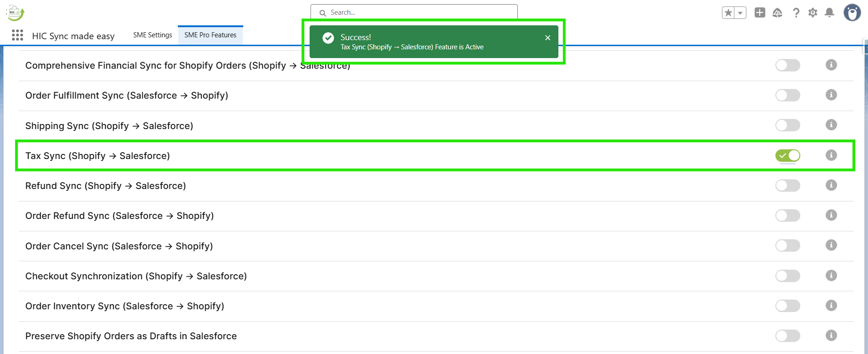Viewport: 868px width, 354px height.
Task: Dismiss the Success toast notification
Action: 548,38
